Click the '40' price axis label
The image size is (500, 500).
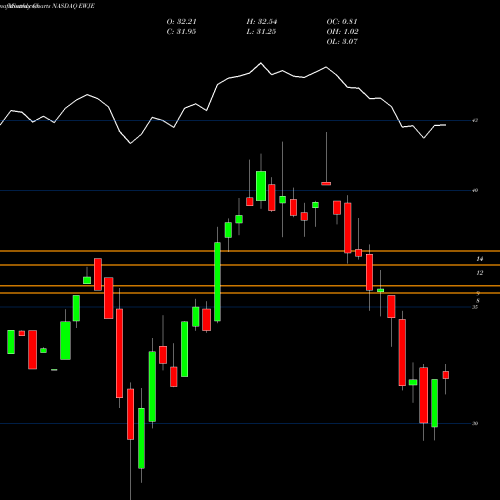tap(475, 190)
